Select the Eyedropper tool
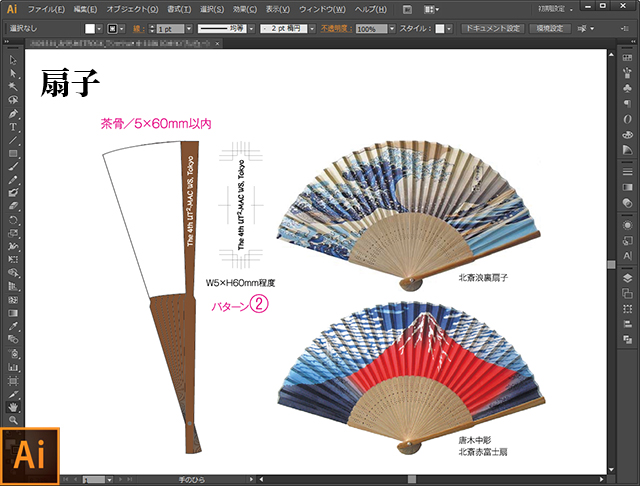 13,326
